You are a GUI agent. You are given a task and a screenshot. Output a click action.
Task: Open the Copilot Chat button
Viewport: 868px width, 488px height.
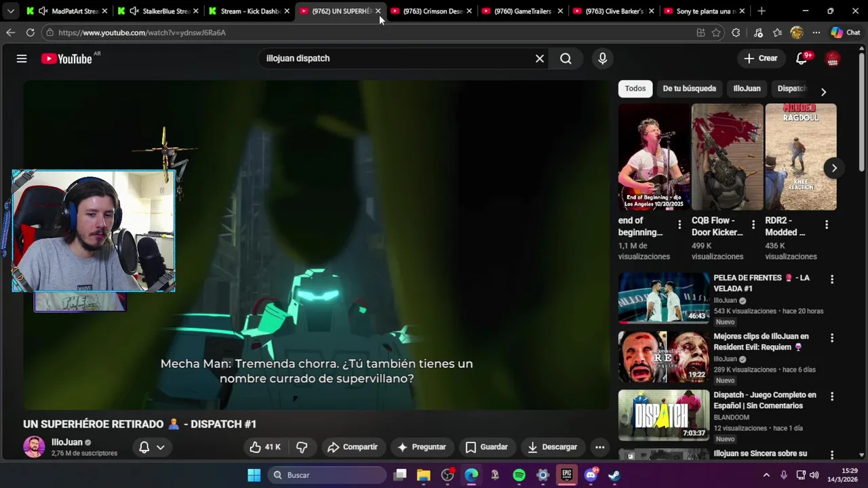coord(846,33)
